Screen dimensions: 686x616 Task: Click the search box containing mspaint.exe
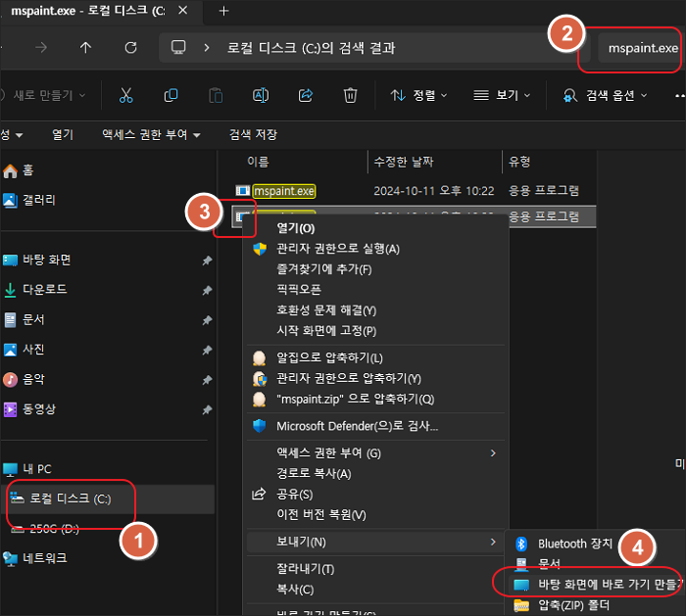point(639,48)
